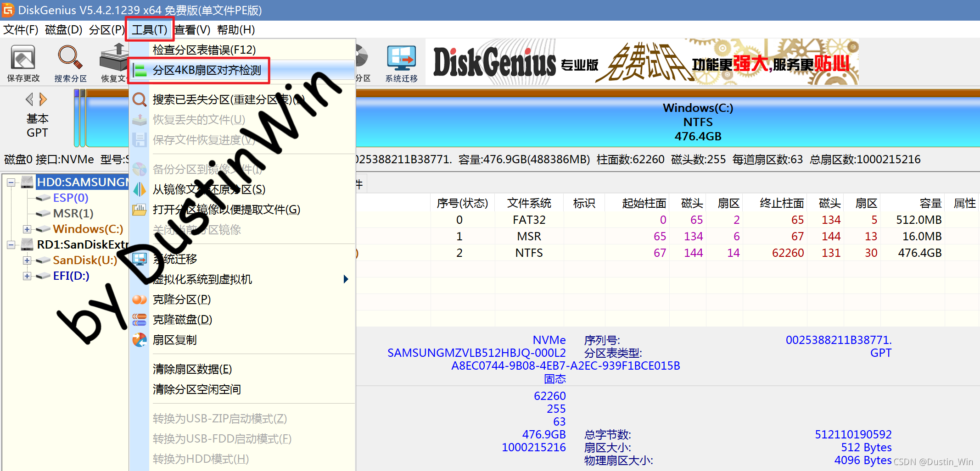980x471 pixels.
Task: Click the 工具(T) menu
Action: point(150,30)
